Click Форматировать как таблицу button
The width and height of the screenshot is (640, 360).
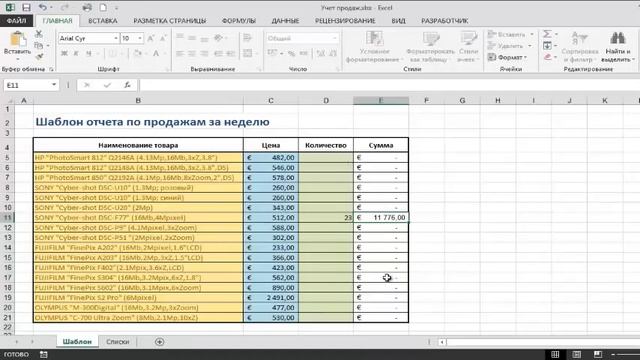(x=430, y=47)
